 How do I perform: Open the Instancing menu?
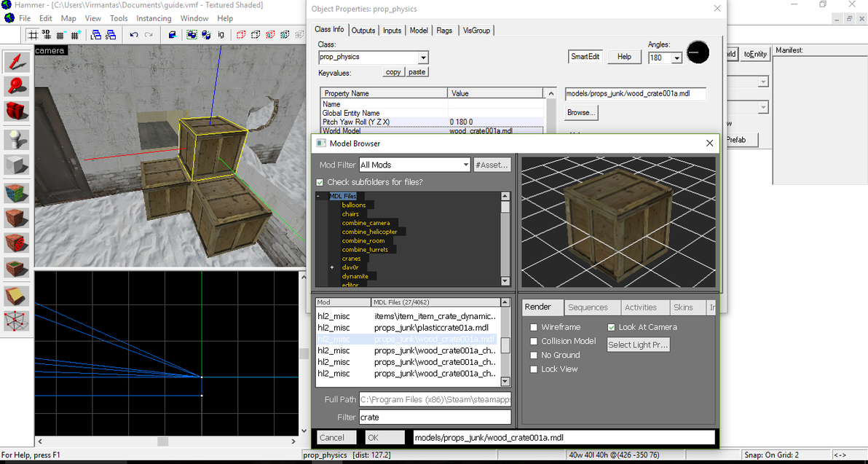pyautogui.click(x=154, y=18)
